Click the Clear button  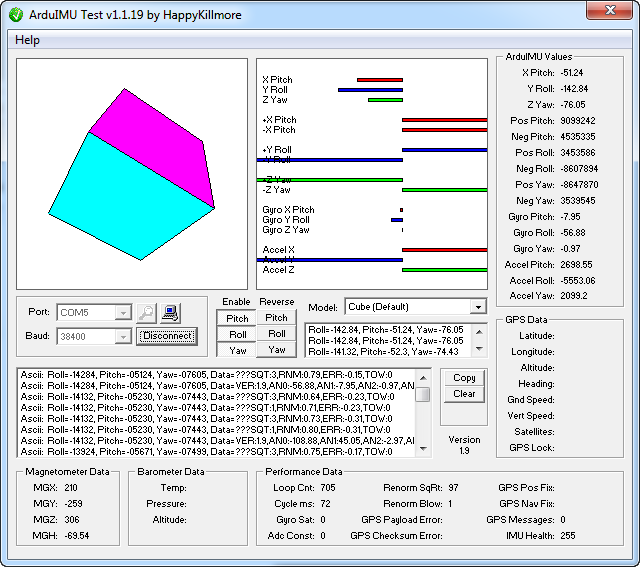tap(464, 394)
